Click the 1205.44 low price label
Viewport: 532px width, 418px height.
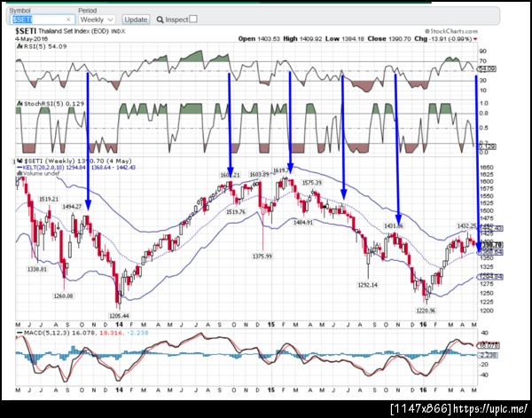click(119, 315)
